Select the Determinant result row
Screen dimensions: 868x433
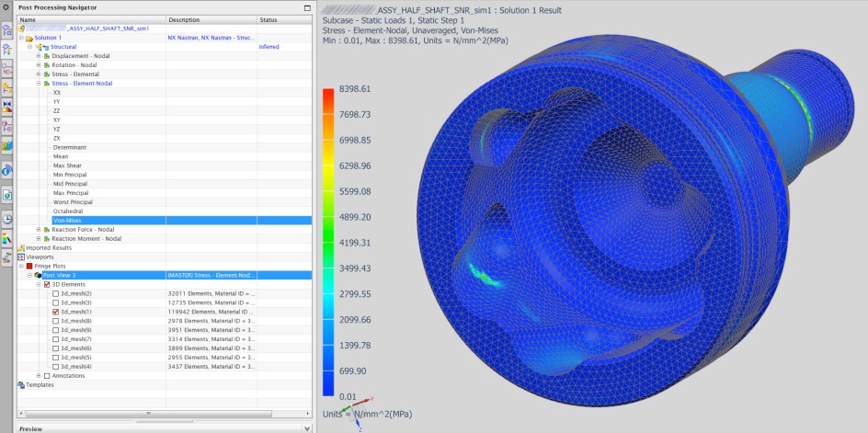(69, 147)
